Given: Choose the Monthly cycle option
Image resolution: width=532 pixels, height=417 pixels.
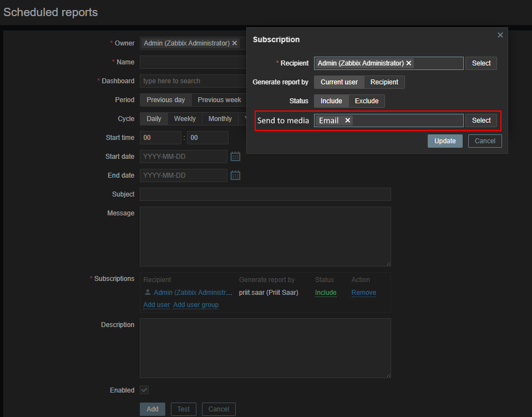Looking at the screenshot, I should pyautogui.click(x=220, y=119).
